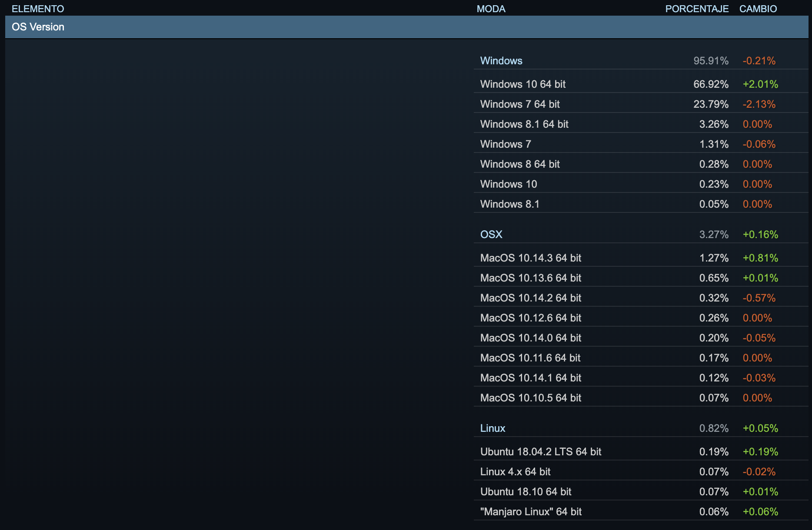Viewport: 812px width, 530px height.
Task: Click the +0.16% OSX change value
Action: click(x=760, y=235)
